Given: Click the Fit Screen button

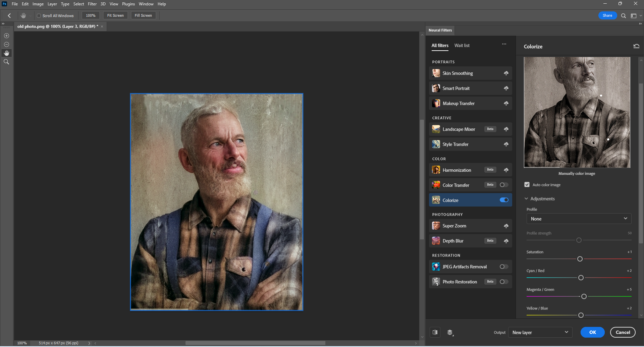Looking at the screenshot, I should point(115,15).
